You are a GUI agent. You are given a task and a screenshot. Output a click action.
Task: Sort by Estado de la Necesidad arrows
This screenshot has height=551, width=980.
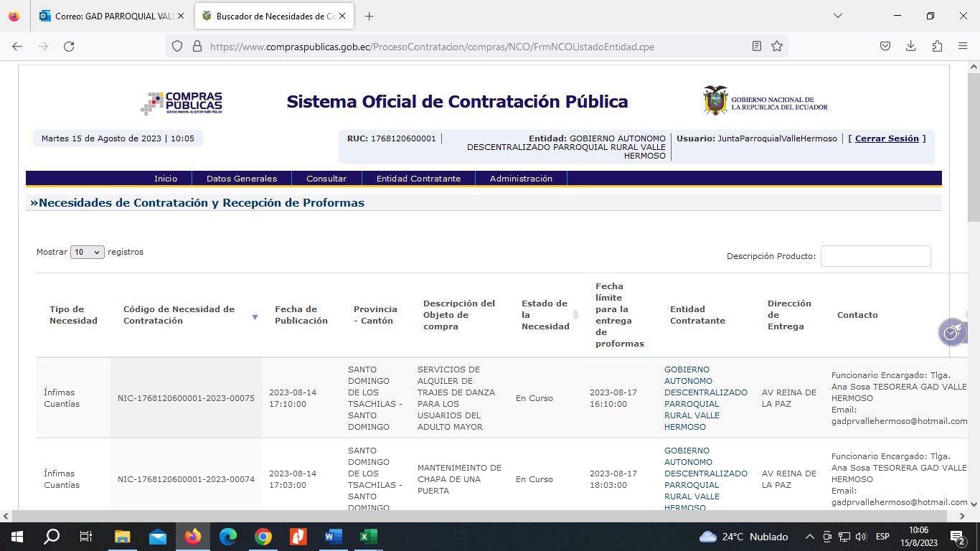pos(575,315)
